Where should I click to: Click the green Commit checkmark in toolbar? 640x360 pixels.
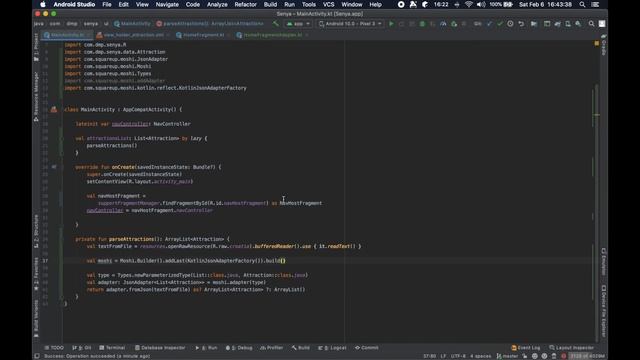coord(500,24)
